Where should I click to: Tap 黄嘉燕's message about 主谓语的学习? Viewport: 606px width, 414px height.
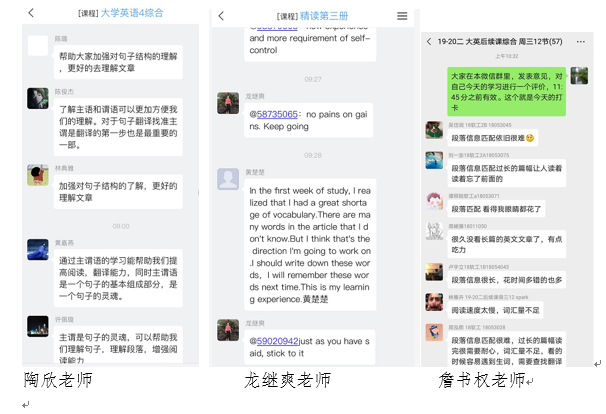coord(118,278)
